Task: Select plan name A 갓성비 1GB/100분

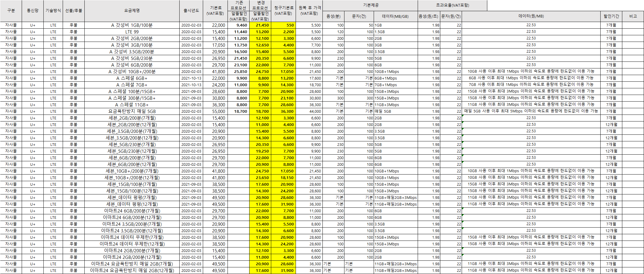Action: tap(132, 25)
